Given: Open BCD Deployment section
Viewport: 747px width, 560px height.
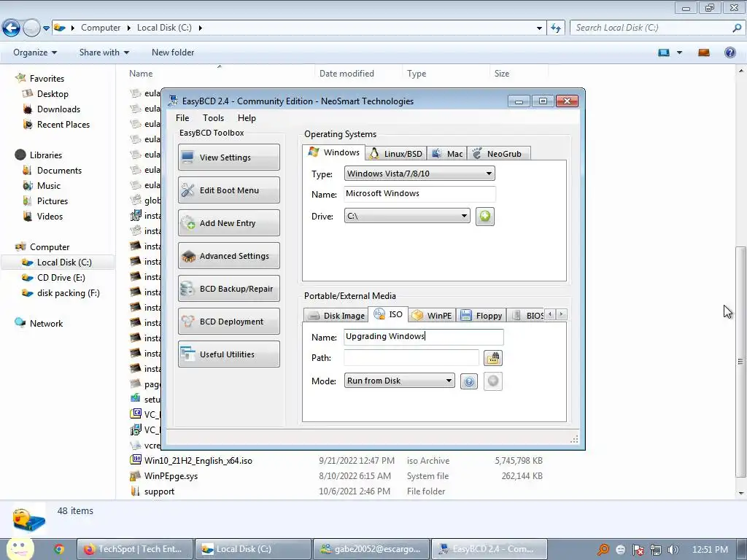Looking at the screenshot, I should tap(228, 322).
